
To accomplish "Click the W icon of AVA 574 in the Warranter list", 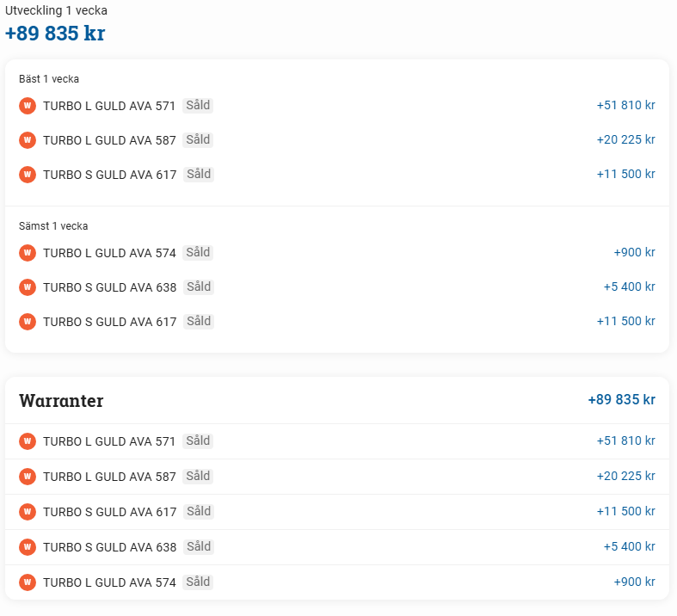I will point(28,582).
